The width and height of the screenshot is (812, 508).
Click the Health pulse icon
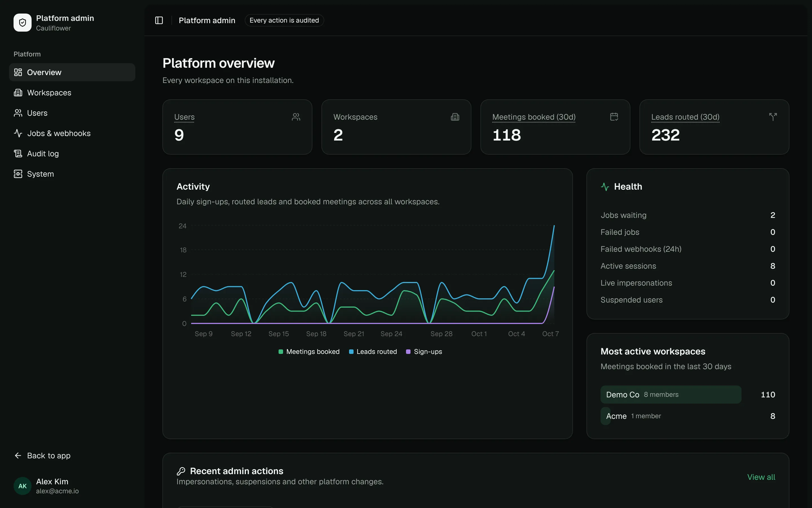click(x=605, y=187)
